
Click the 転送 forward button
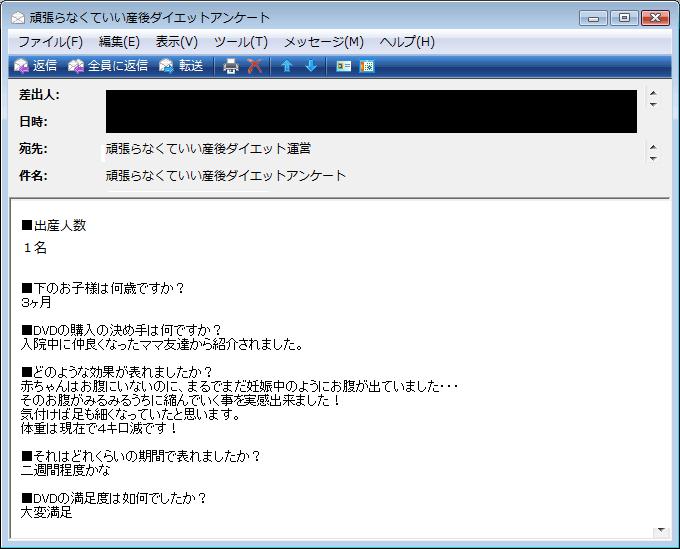click(x=181, y=66)
